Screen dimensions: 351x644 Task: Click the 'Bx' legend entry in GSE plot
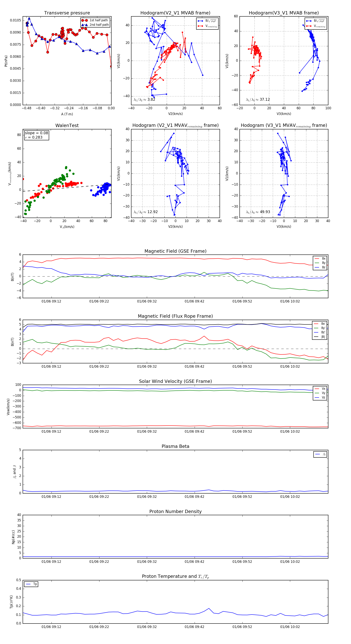click(320, 259)
